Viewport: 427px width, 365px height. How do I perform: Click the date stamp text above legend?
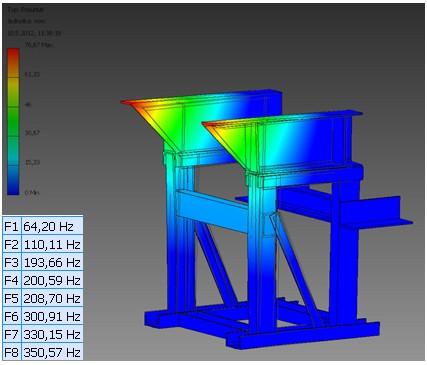tap(34, 33)
